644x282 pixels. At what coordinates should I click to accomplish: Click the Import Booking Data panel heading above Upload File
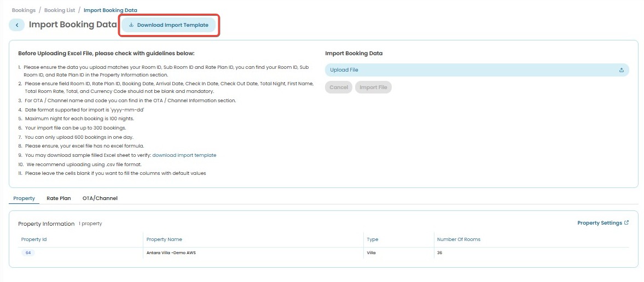[x=353, y=54]
